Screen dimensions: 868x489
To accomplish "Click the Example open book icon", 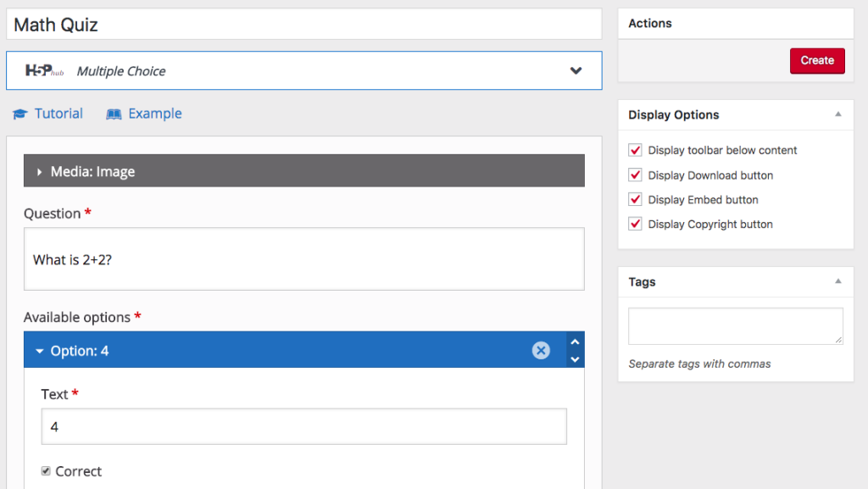I will pyautogui.click(x=114, y=114).
